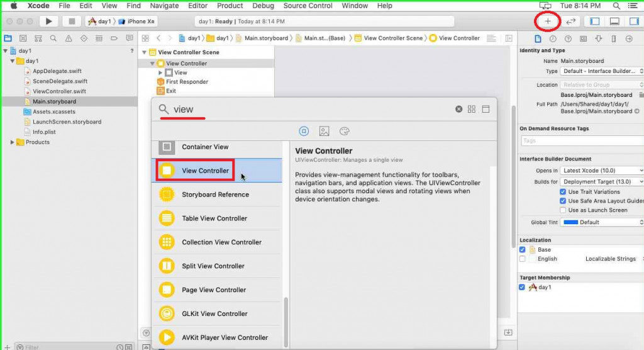Screen dimensions: 644x350
Task: Uncheck Use Trait Variations
Action: pyautogui.click(x=563, y=191)
